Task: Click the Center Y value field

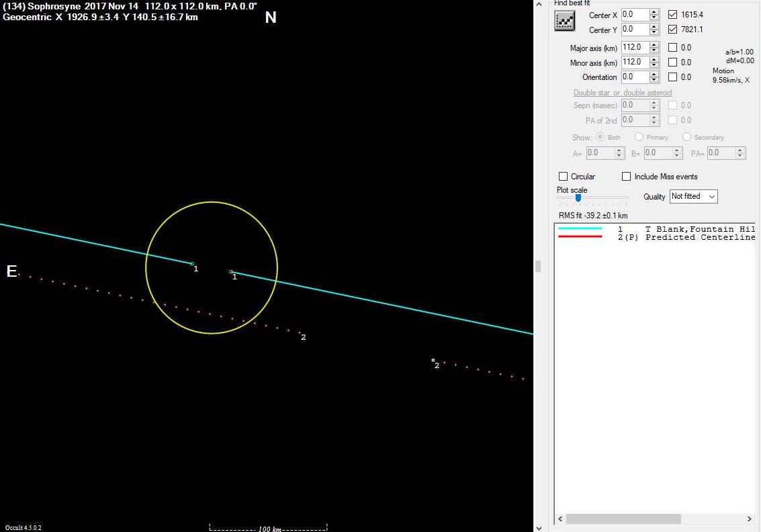Action: click(635, 29)
